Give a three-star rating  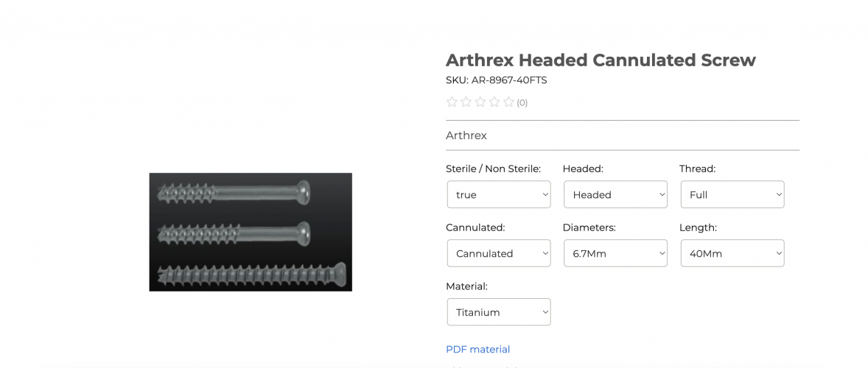pyautogui.click(x=480, y=102)
